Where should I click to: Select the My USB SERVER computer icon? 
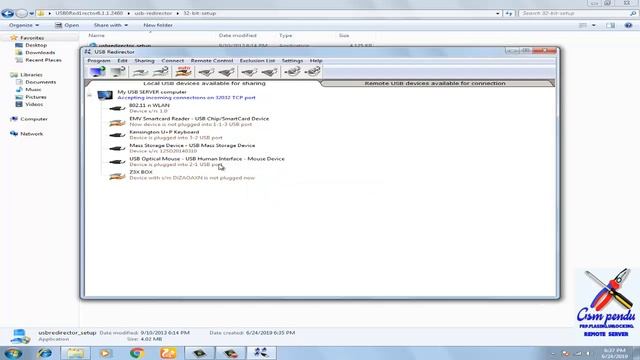click(105, 95)
